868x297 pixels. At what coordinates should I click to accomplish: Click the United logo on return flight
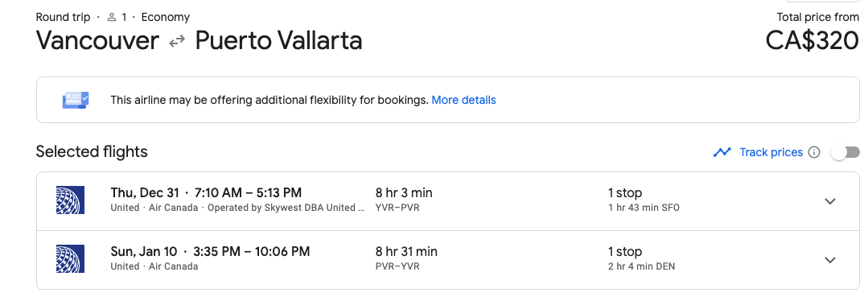pos(70,258)
